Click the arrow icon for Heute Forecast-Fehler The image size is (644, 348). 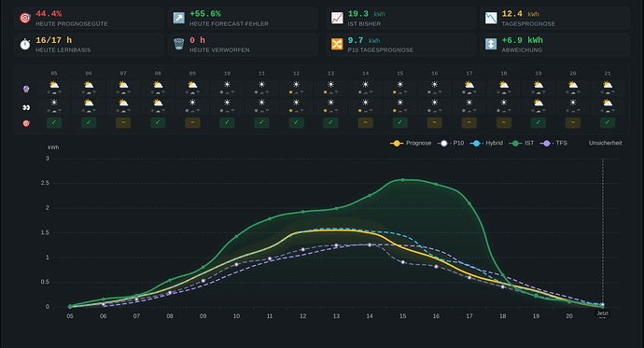pos(178,18)
